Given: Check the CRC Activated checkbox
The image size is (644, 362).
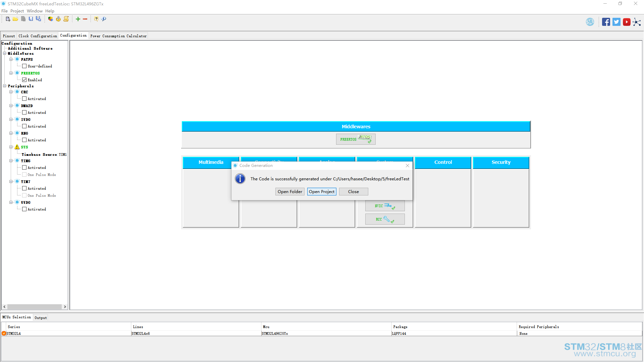Looking at the screenshot, I should tap(24, 99).
